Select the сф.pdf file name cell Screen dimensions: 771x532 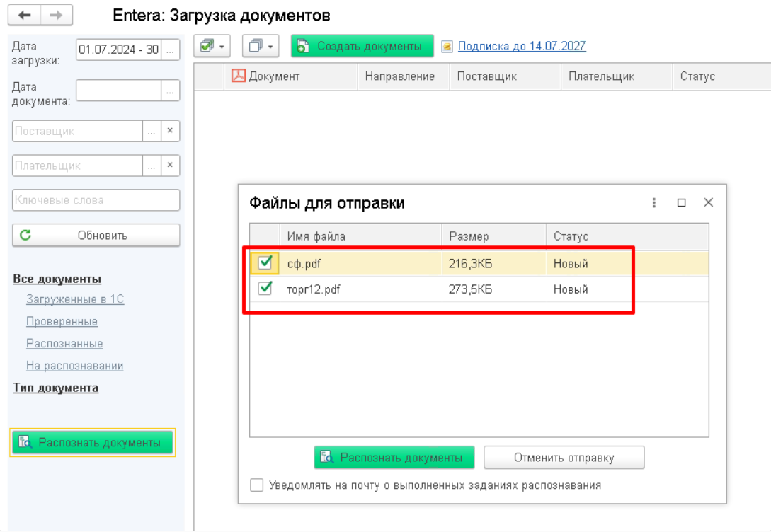(x=360, y=264)
